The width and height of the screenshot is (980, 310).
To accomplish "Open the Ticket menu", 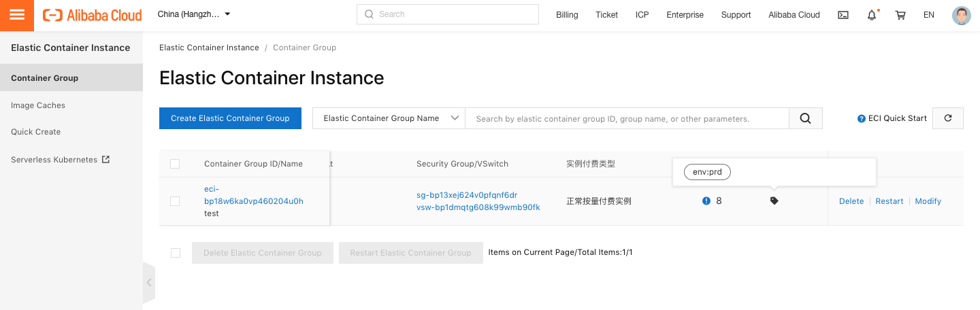I will [x=606, y=15].
